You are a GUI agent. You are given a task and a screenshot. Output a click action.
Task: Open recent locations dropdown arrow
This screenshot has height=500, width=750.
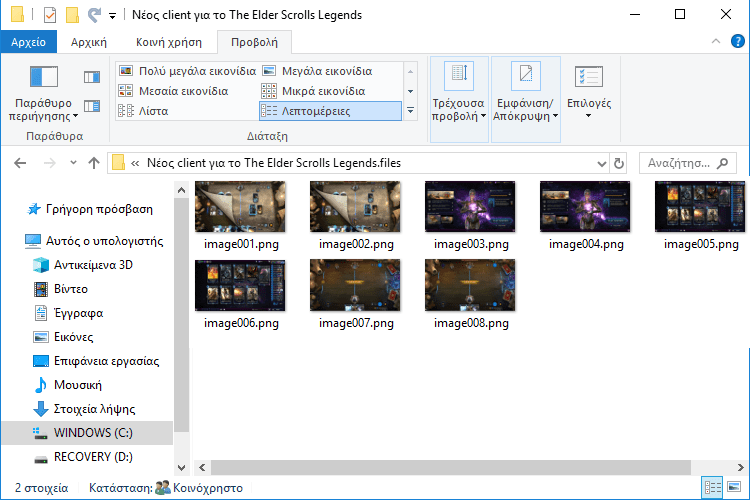point(73,163)
